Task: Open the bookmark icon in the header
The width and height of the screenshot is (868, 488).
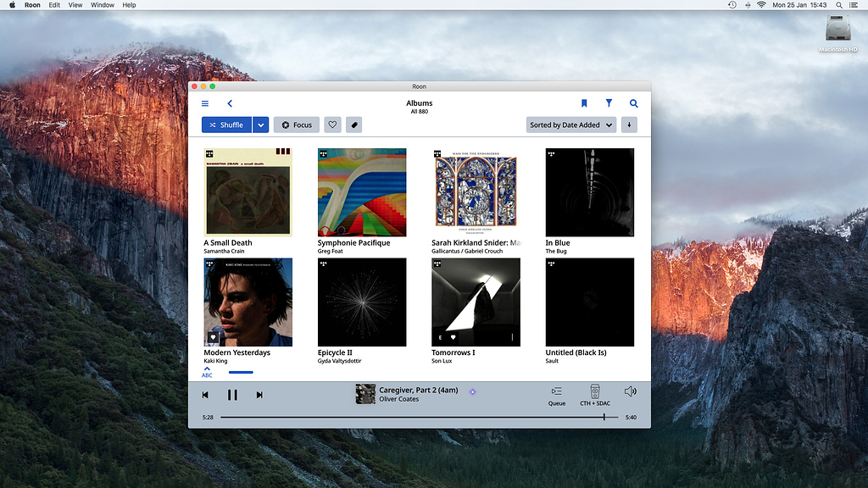Action: (585, 103)
